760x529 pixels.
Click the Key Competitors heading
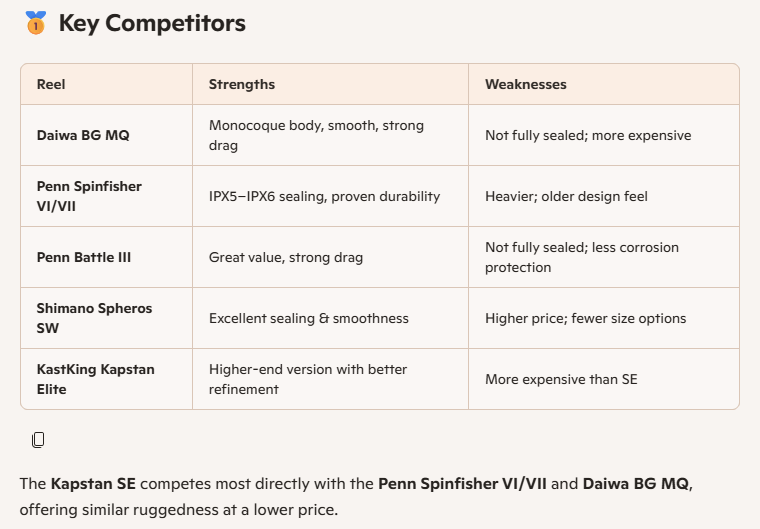152,24
